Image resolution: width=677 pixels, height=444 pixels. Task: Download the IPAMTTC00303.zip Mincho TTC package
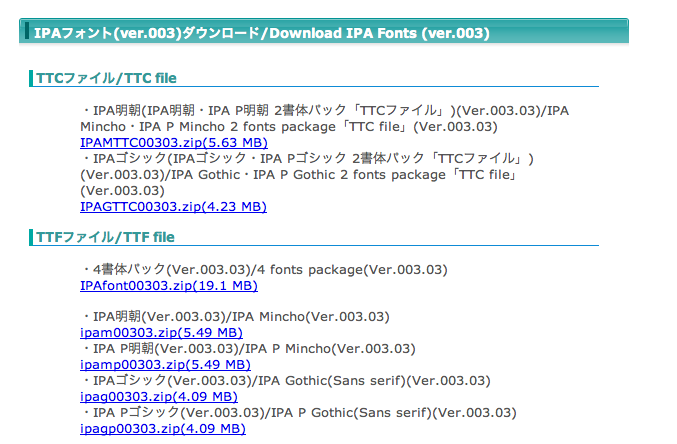pos(174,143)
